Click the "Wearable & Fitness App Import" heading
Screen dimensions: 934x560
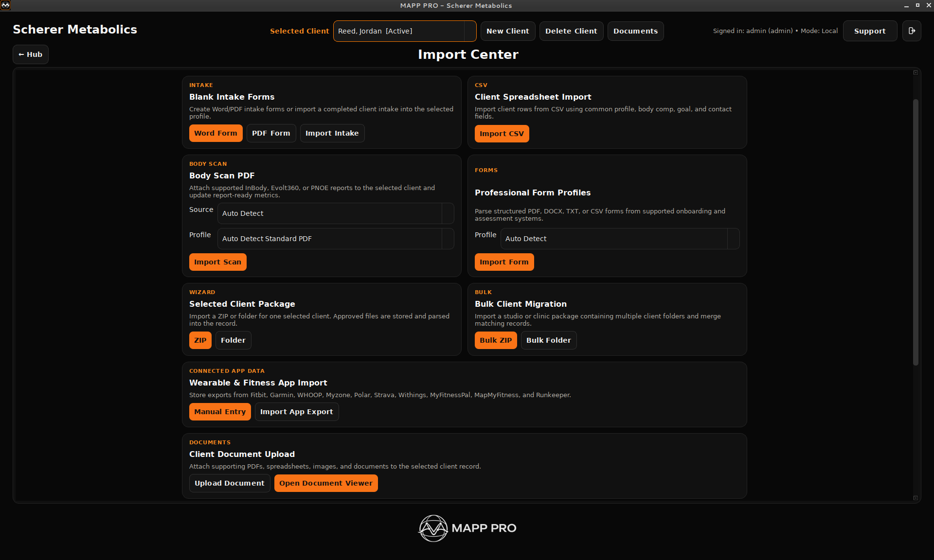pos(258,383)
